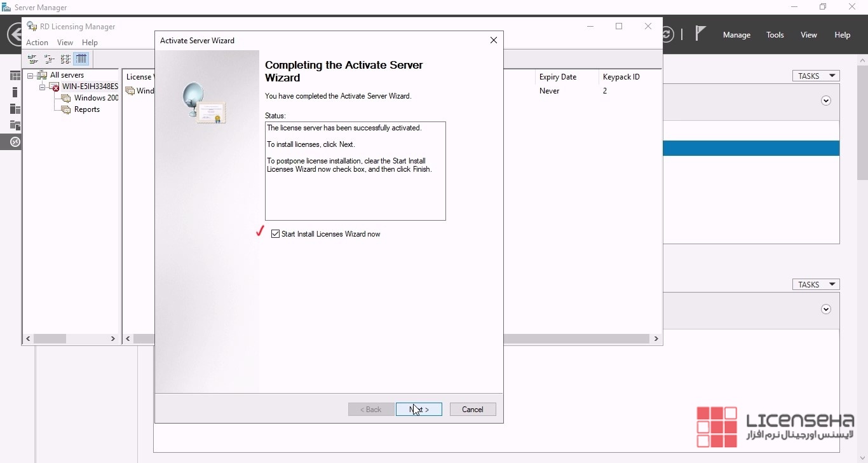This screenshot has height=463, width=868.
Task: Select the highlighted details view toolbar icon
Action: coord(81,59)
